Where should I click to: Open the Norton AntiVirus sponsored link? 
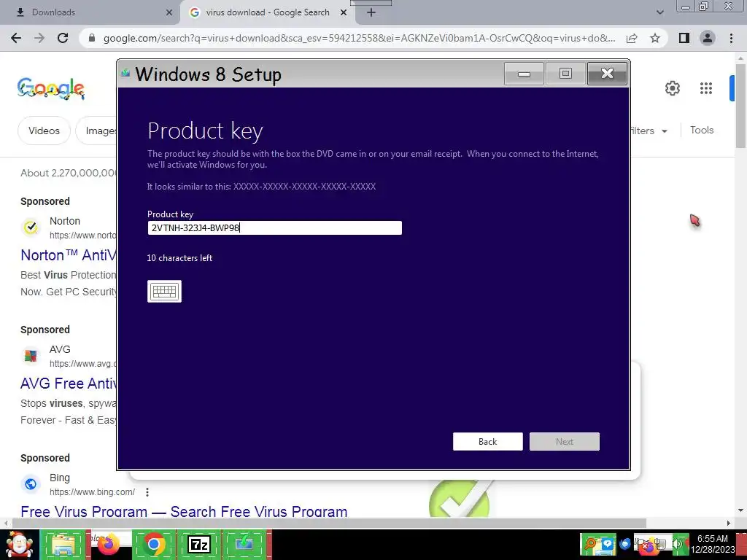click(x=69, y=255)
